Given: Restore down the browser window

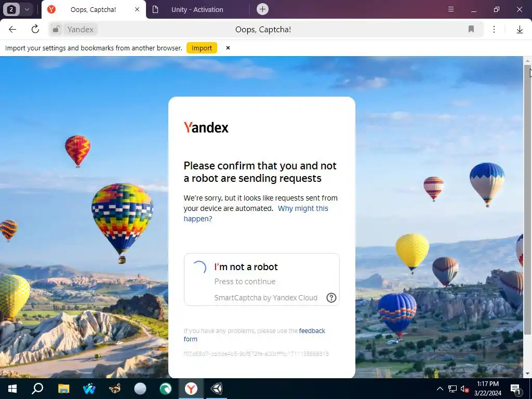Looking at the screenshot, I should click(x=497, y=9).
